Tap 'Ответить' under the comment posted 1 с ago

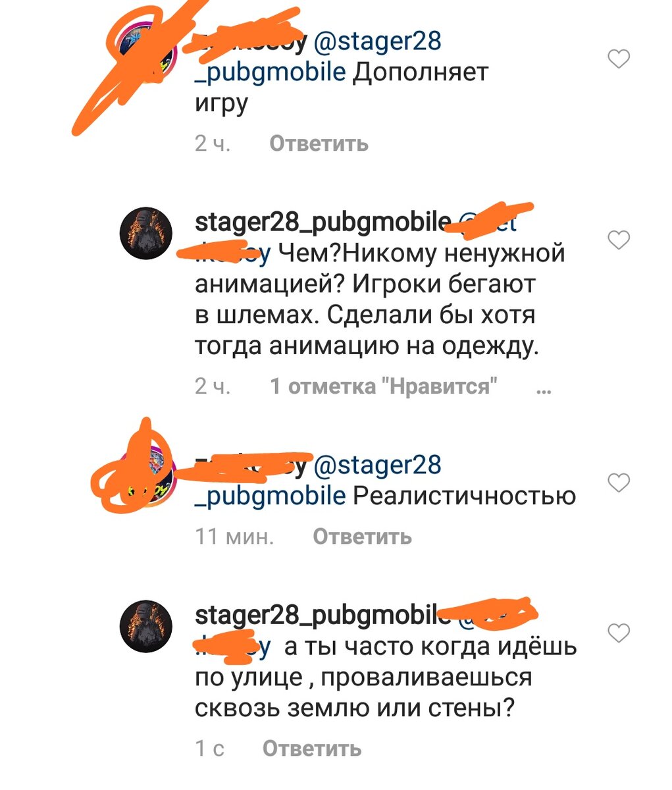312,749
